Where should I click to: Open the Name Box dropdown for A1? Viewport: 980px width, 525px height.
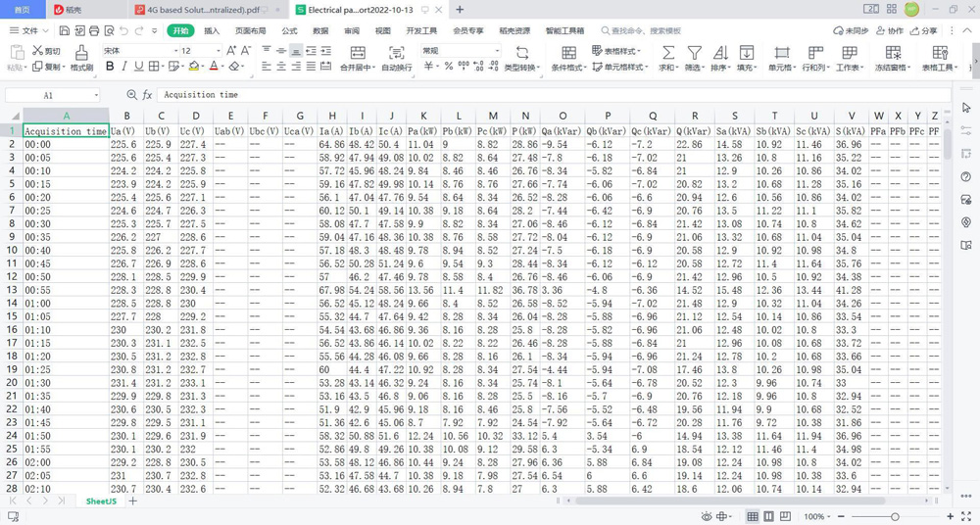click(96, 95)
